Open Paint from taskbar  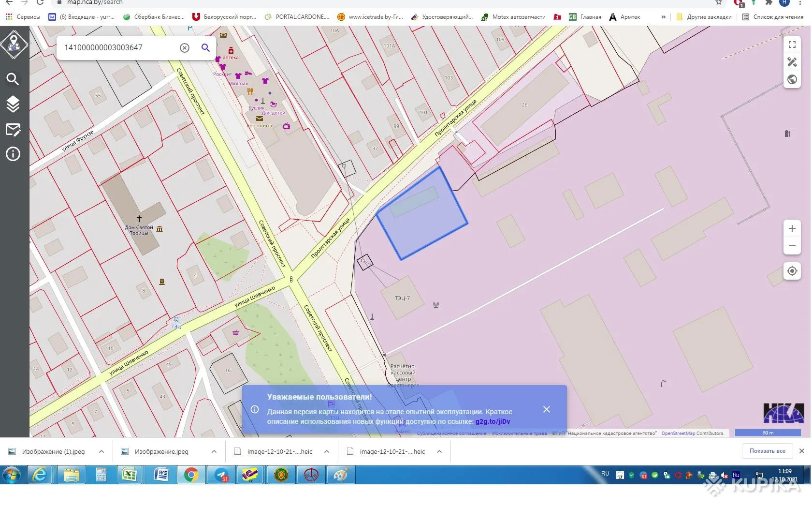tap(341, 475)
